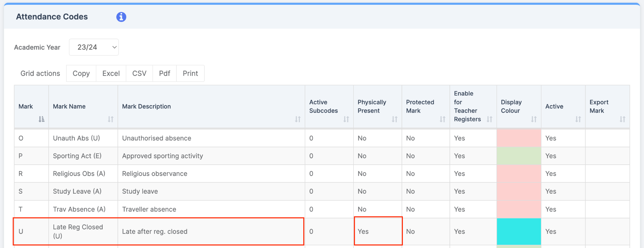The width and height of the screenshot is (644, 248).
Task: Click the Mark Name sort arrows icon
Action: pyautogui.click(x=110, y=119)
